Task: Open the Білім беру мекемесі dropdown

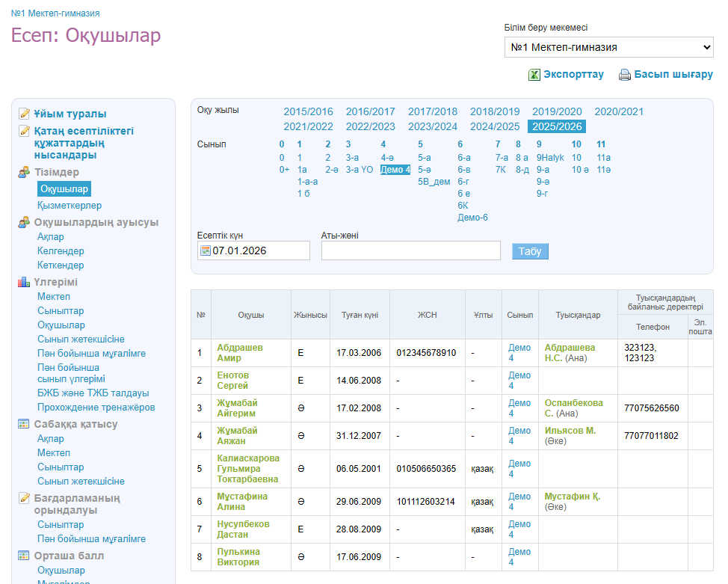Action: [x=608, y=47]
